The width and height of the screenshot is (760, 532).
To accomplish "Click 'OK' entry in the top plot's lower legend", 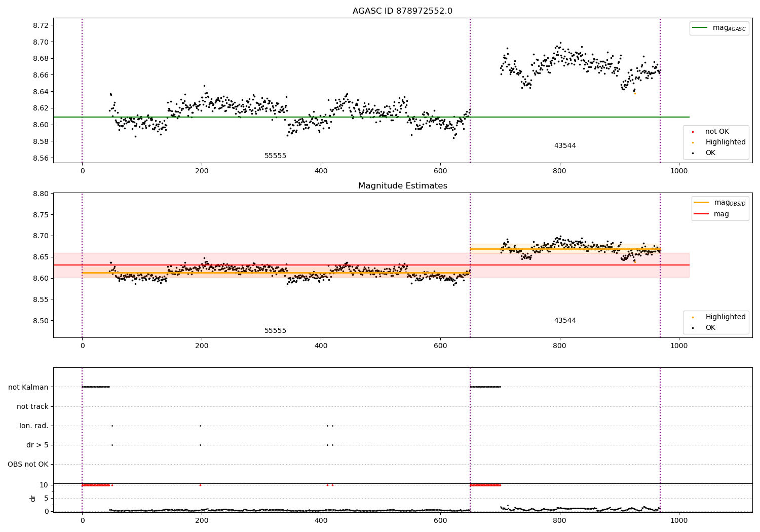I will (x=710, y=153).
